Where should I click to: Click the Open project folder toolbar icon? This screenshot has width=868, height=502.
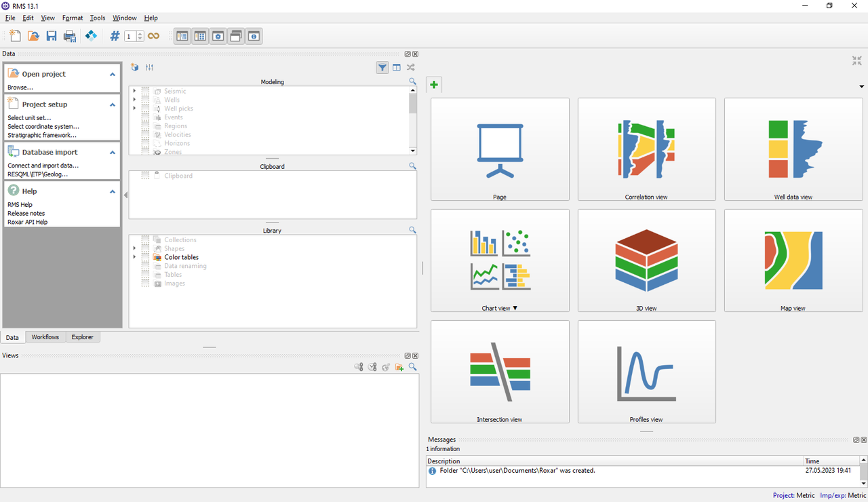(33, 36)
